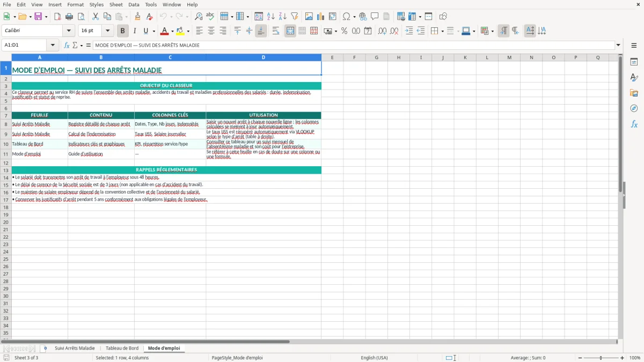Clear direct formatting icon

(150, 17)
